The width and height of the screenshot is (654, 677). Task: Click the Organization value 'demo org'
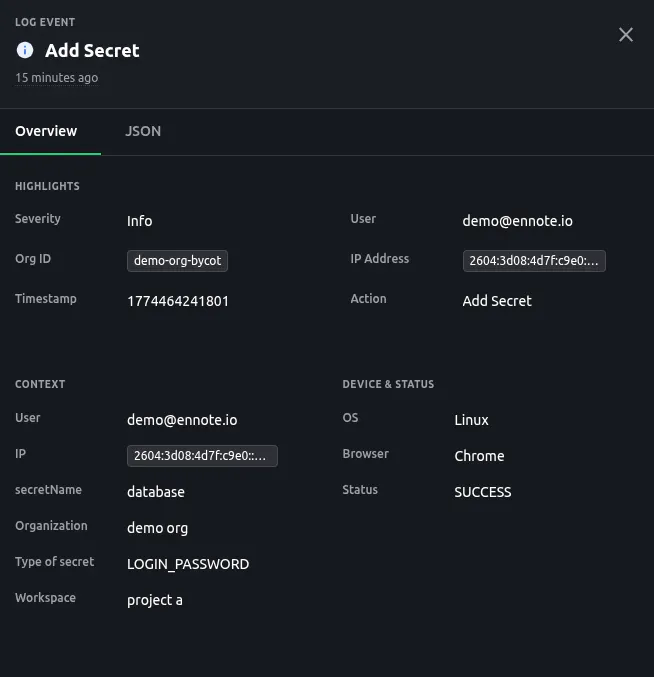[x=158, y=528]
